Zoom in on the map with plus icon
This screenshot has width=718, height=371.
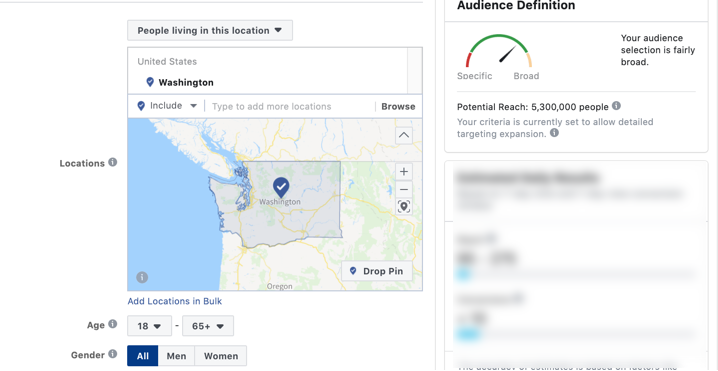pos(404,172)
